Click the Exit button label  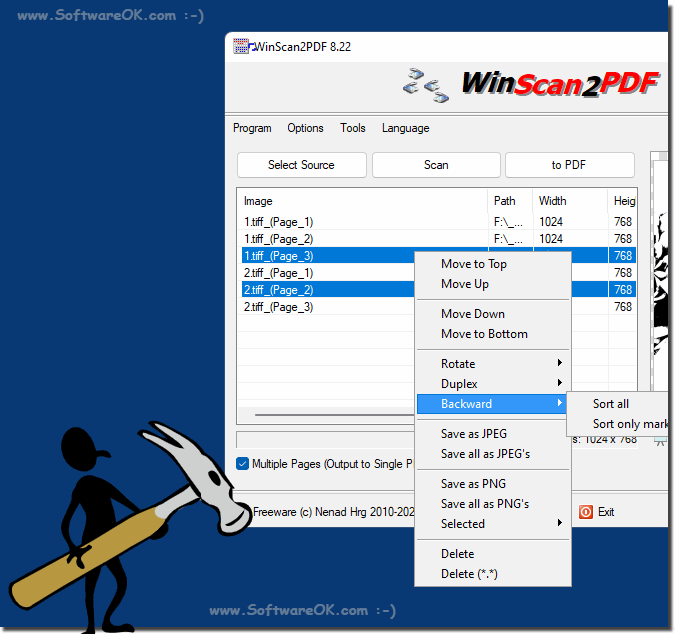(606, 512)
